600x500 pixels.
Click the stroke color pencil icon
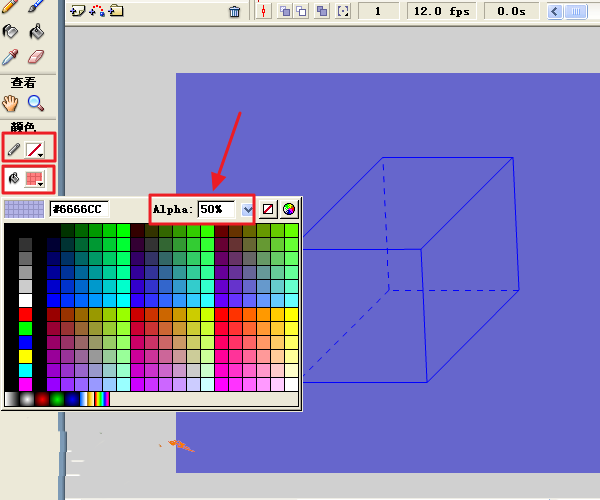[x=14, y=149]
